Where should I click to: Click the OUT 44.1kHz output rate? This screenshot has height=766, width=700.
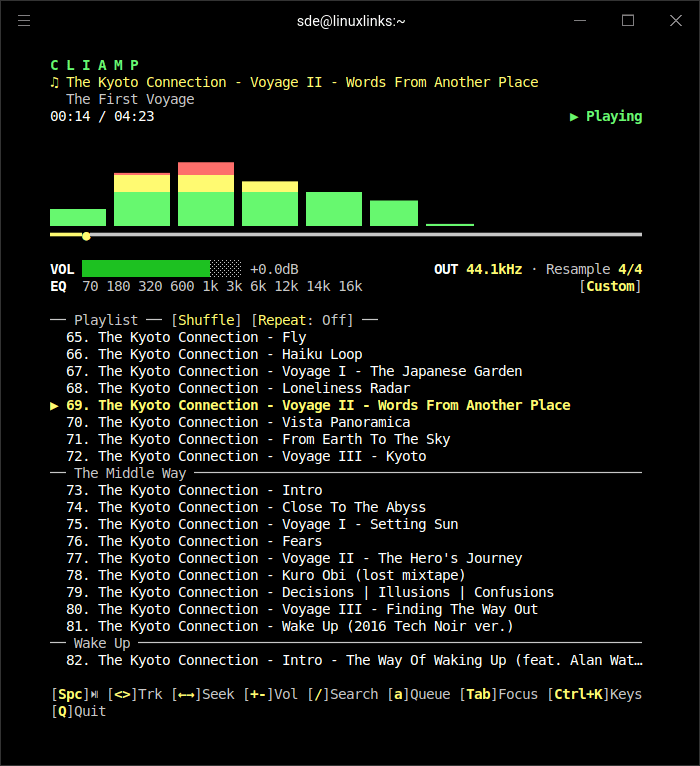(478, 269)
